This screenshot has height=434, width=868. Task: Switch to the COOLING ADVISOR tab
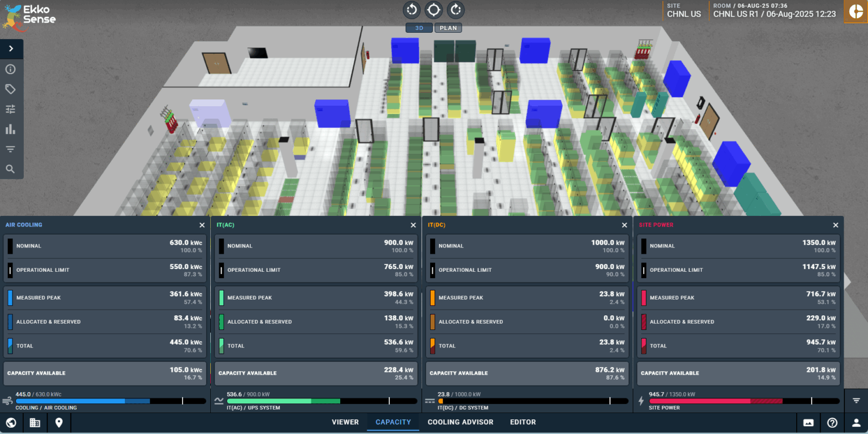460,422
